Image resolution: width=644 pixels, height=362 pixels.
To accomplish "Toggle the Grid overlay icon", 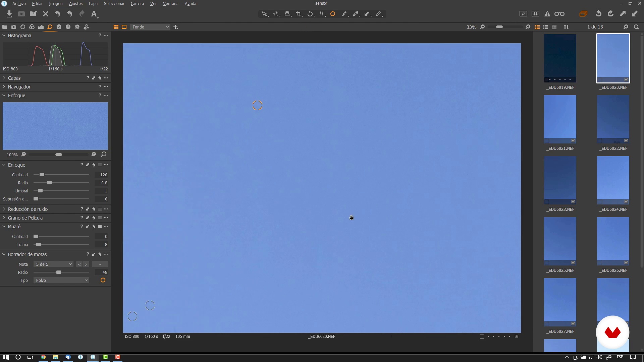I will tap(536, 14).
